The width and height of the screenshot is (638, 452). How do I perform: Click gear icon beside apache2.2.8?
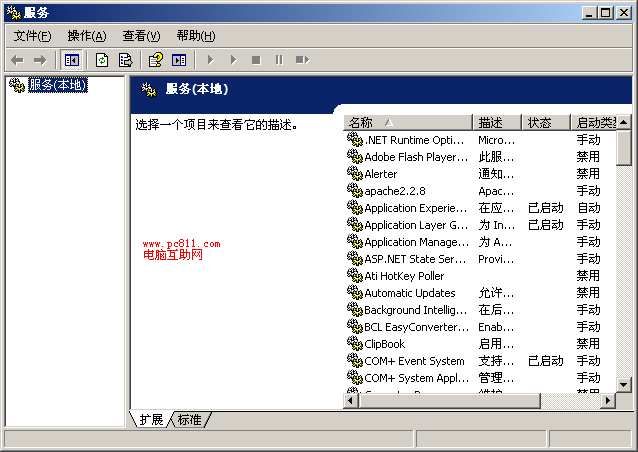[354, 190]
